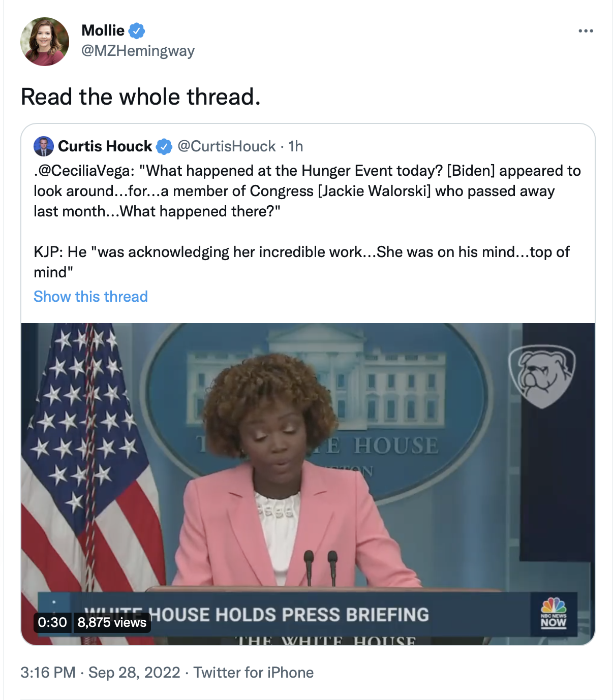The height and width of the screenshot is (700, 613).
Task: Open Mollie's profile picture
Action: (45, 42)
